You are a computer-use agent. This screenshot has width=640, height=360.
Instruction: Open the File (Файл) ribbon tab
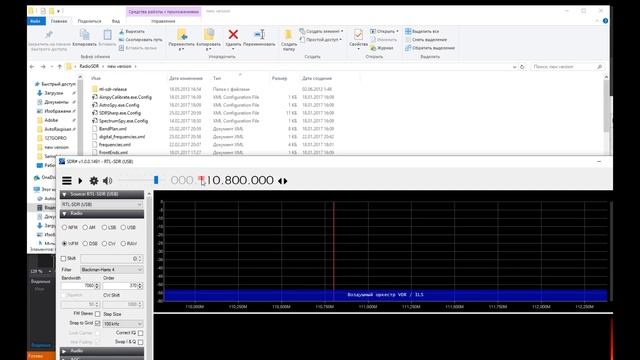pos(36,21)
